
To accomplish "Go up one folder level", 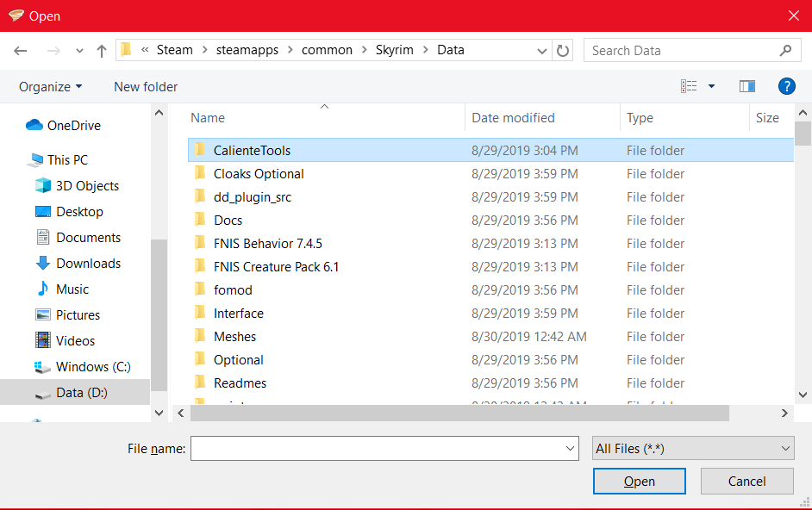I will pos(102,51).
